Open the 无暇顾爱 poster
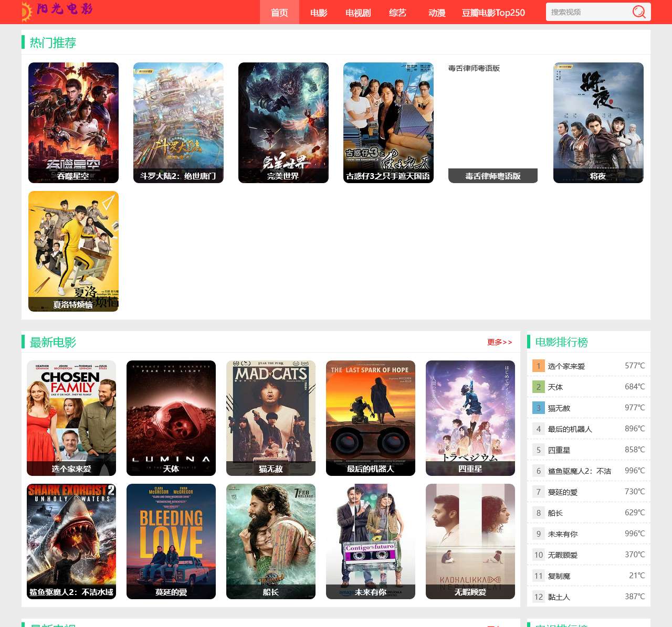 coord(470,541)
